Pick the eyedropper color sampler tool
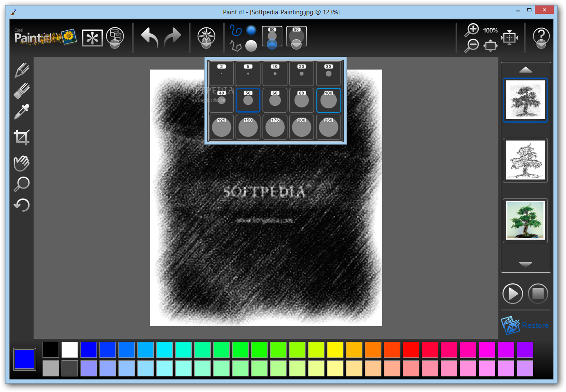Viewport: 566px width, 392px height. [21, 112]
